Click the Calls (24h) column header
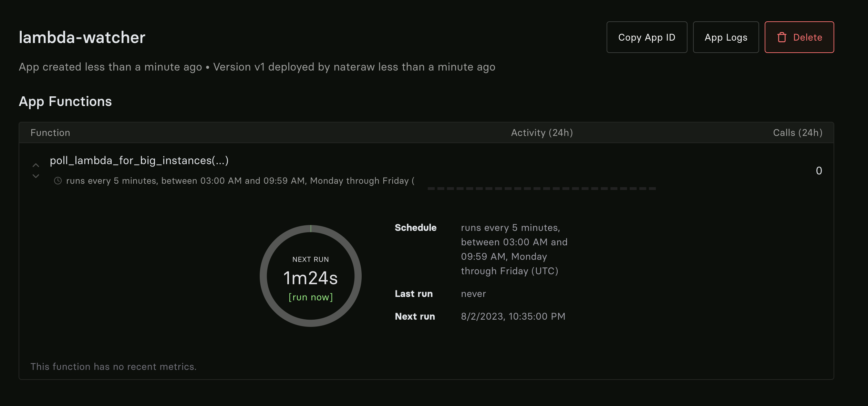Screen dimensions: 868x406 point(797,133)
